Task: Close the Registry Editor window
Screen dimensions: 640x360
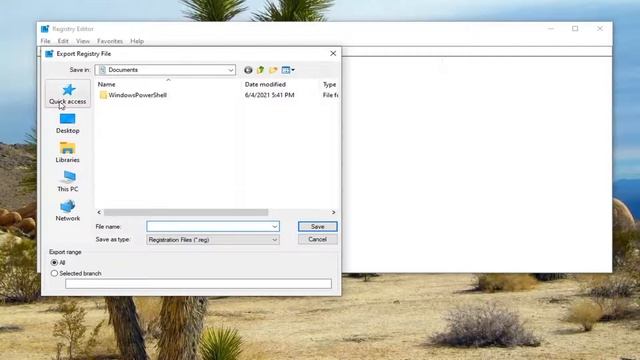Action: click(x=600, y=29)
